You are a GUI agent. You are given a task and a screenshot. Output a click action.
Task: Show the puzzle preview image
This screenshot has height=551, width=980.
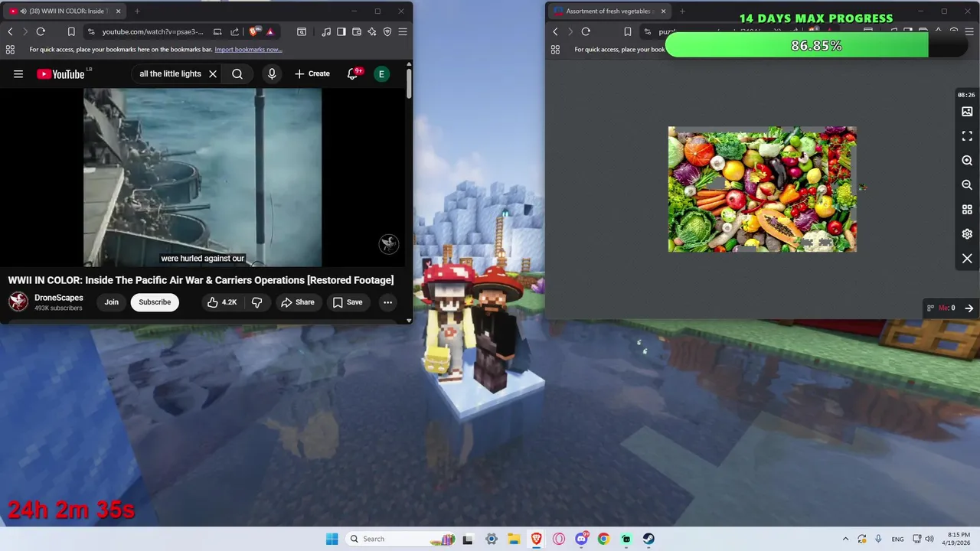tap(967, 112)
